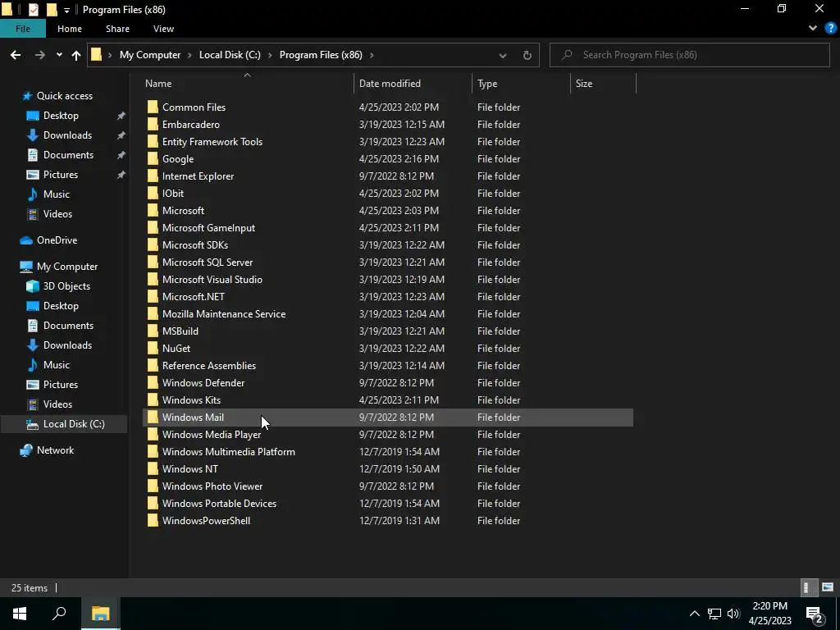This screenshot has width=840, height=630.
Task: Click the Properties checkmark icon in title bar
Action: tap(33, 10)
